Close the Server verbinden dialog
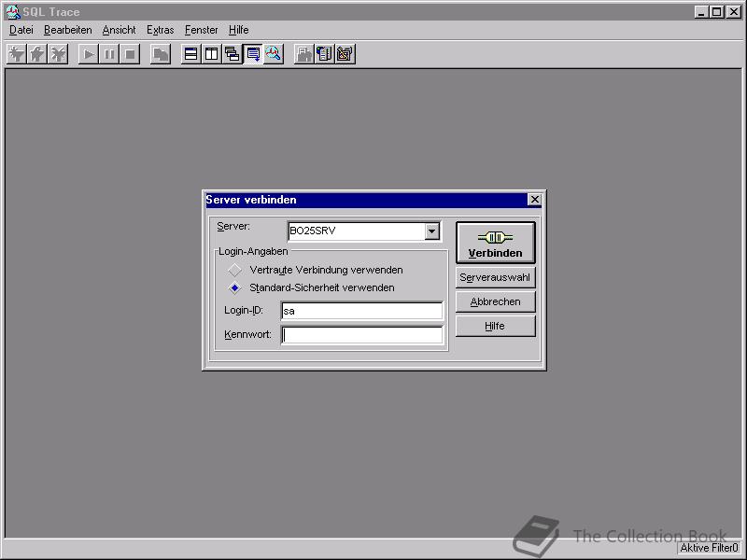Image resolution: width=747 pixels, height=560 pixels. [534, 200]
